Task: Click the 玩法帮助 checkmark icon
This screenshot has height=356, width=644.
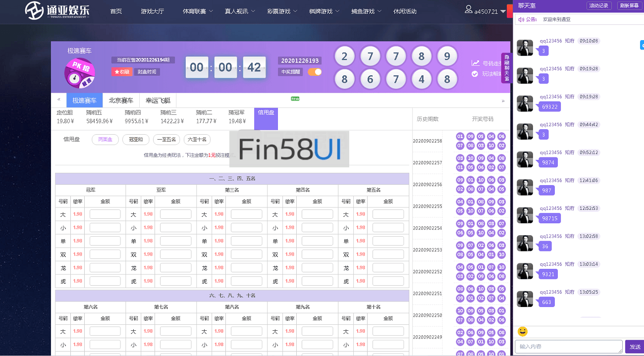Action: click(x=475, y=74)
